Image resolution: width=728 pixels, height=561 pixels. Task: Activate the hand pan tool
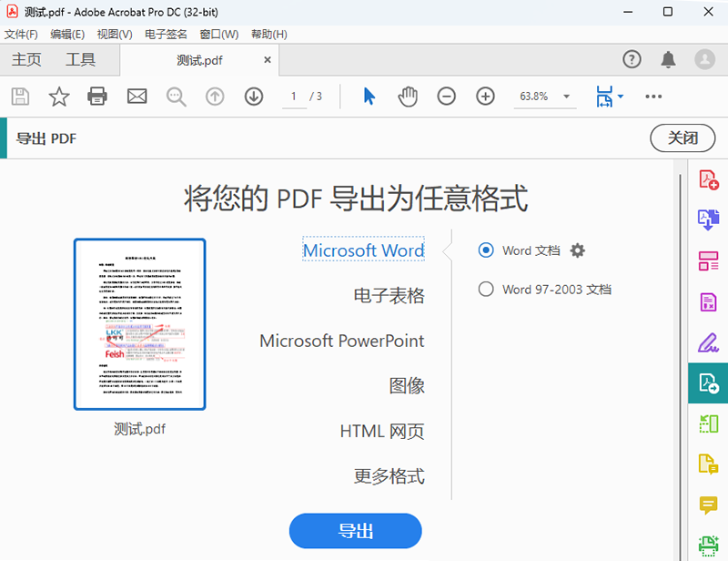point(408,97)
